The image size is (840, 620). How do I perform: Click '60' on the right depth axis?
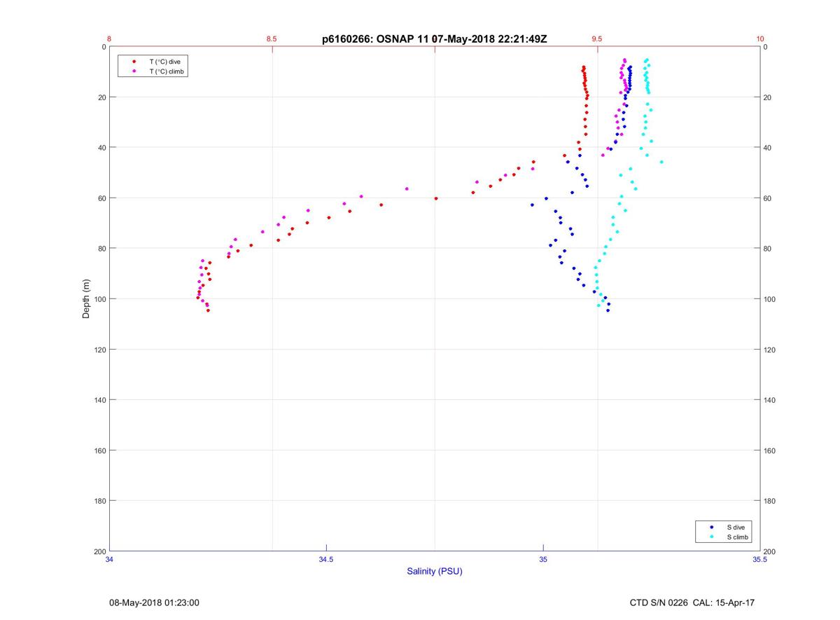click(x=769, y=198)
